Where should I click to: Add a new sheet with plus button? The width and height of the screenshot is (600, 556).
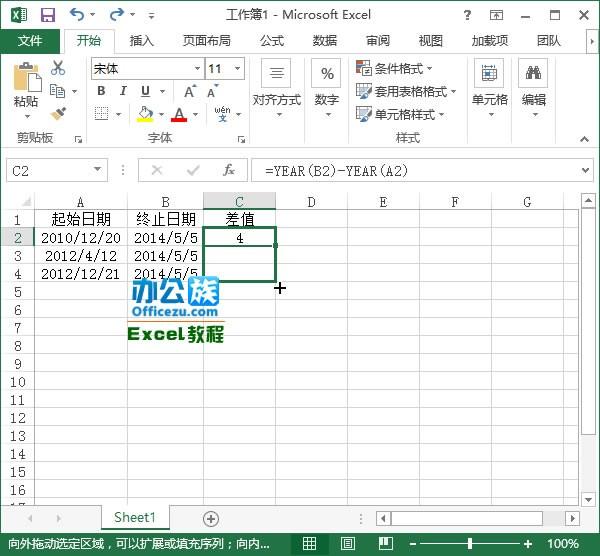coord(211,519)
